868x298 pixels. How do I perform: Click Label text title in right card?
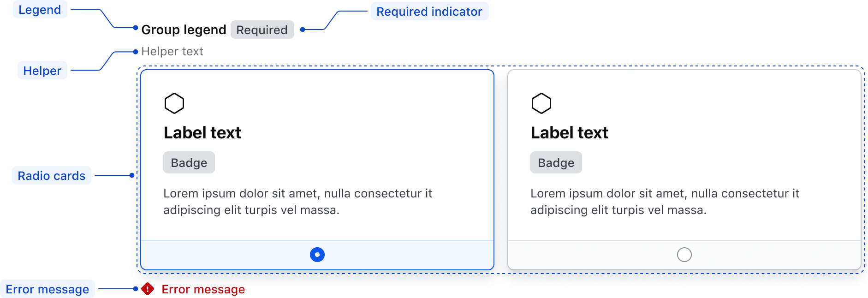tap(570, 133)
